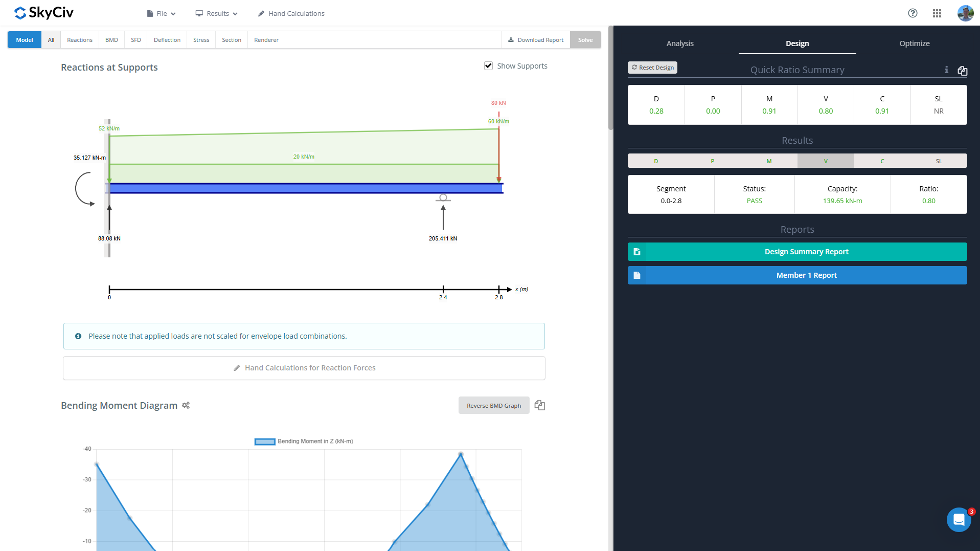Switch to the Optimize panel tab
The image size is (980, 551).
coord(915,43)
